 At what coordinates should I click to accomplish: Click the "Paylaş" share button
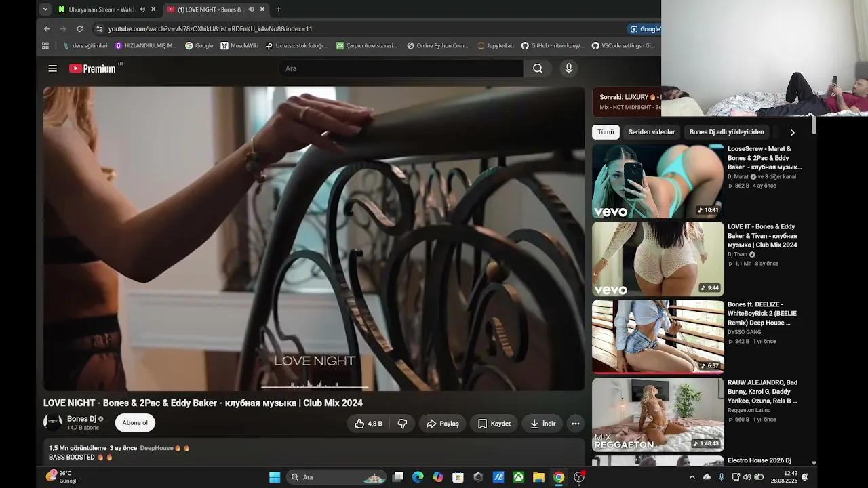click(442, 424)
